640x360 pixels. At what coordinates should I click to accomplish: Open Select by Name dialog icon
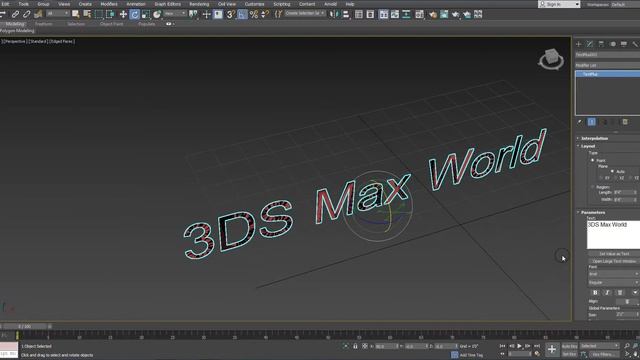pos(87,14)
